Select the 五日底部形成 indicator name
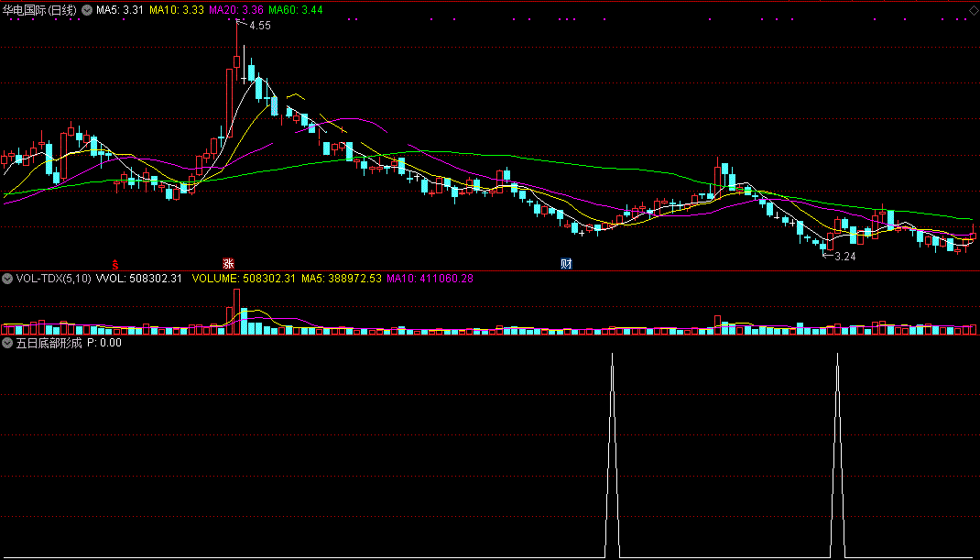Image resolution: width=980 pixels, height=560 pixels. (49, 343)
